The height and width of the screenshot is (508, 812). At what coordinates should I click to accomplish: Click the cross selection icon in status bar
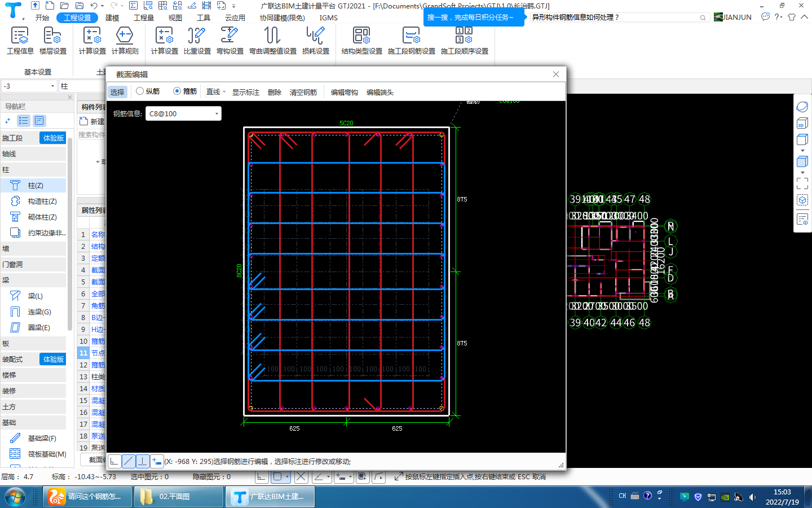click(x=301, y=477)
